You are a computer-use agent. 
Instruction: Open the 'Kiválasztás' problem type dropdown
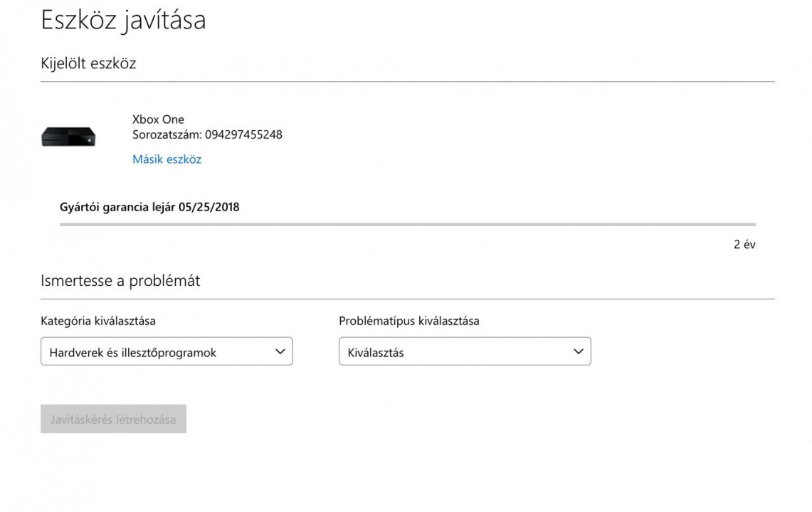click(455, 352)
